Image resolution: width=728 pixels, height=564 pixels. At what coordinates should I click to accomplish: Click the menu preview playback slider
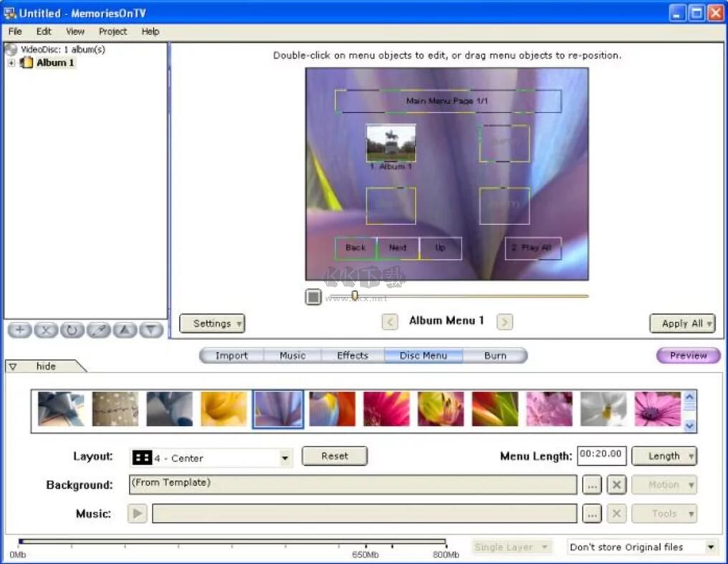tap(354, 296)
